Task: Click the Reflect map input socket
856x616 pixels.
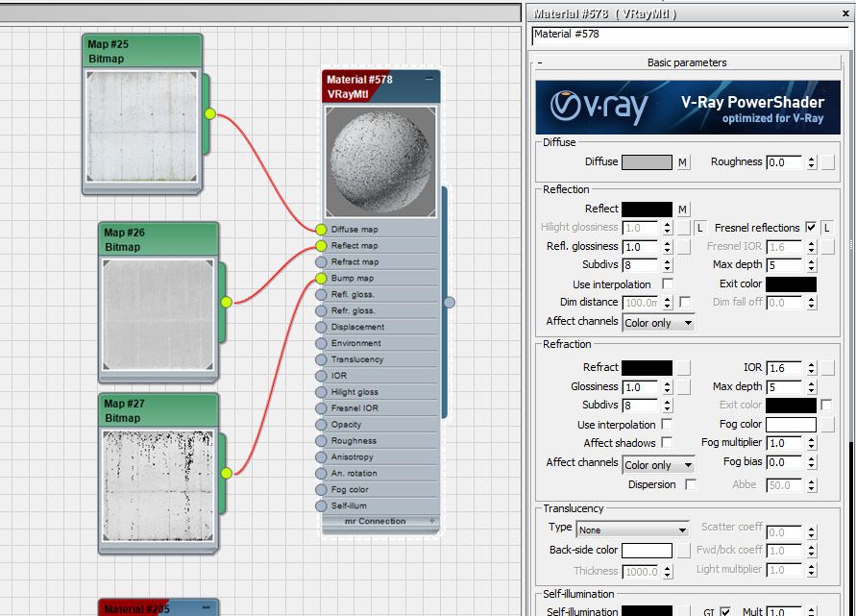Action: (321, 246)
